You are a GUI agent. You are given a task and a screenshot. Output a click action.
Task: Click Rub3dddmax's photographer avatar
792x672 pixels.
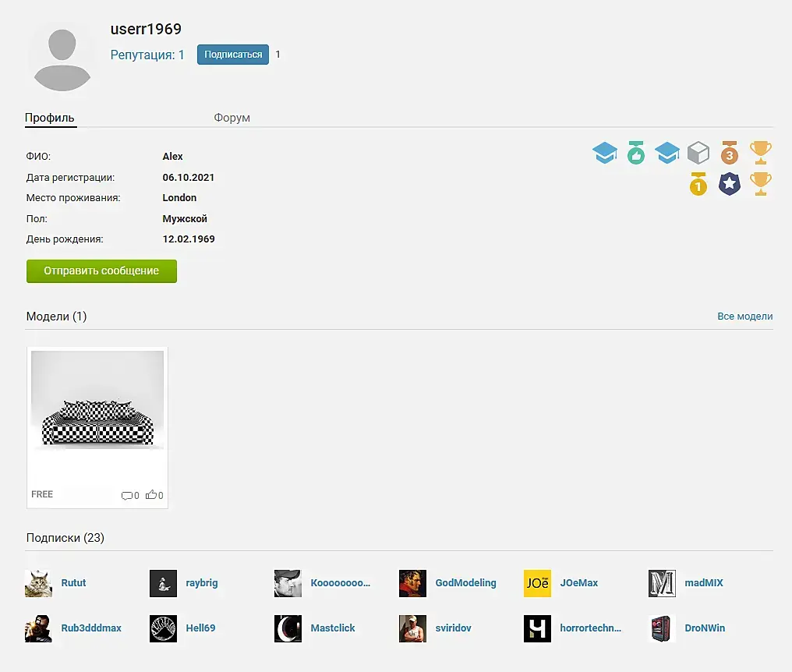38,628
